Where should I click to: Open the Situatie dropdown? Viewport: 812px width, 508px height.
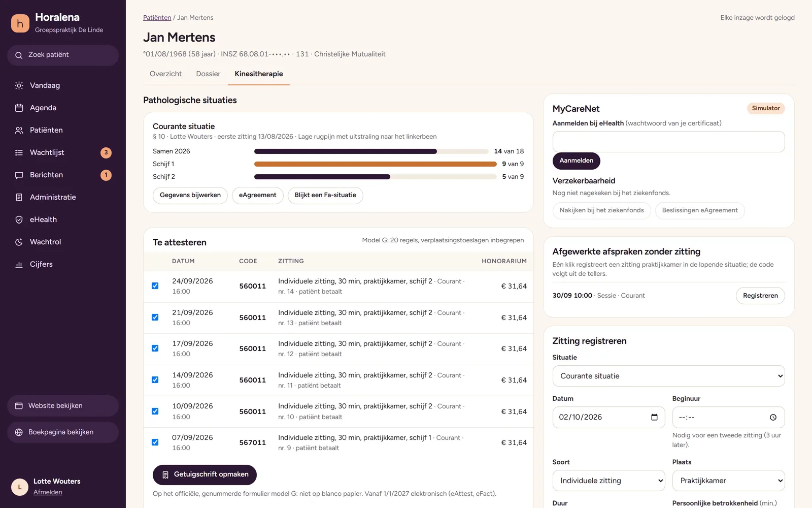point(668,376)
